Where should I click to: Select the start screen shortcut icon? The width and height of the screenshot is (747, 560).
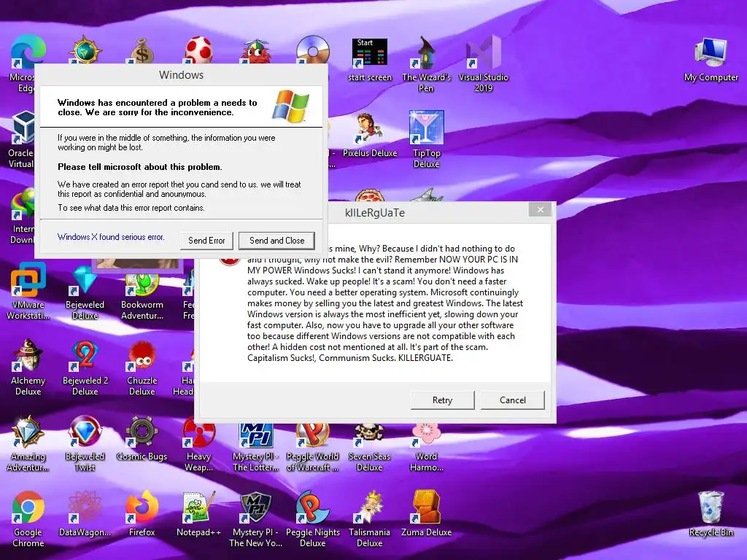coord(370,60)
